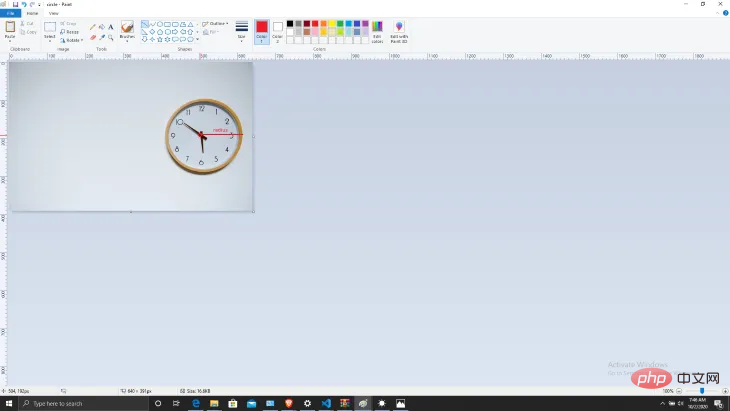
Task: Choose the Curve shape
Action: click(152, 24)
